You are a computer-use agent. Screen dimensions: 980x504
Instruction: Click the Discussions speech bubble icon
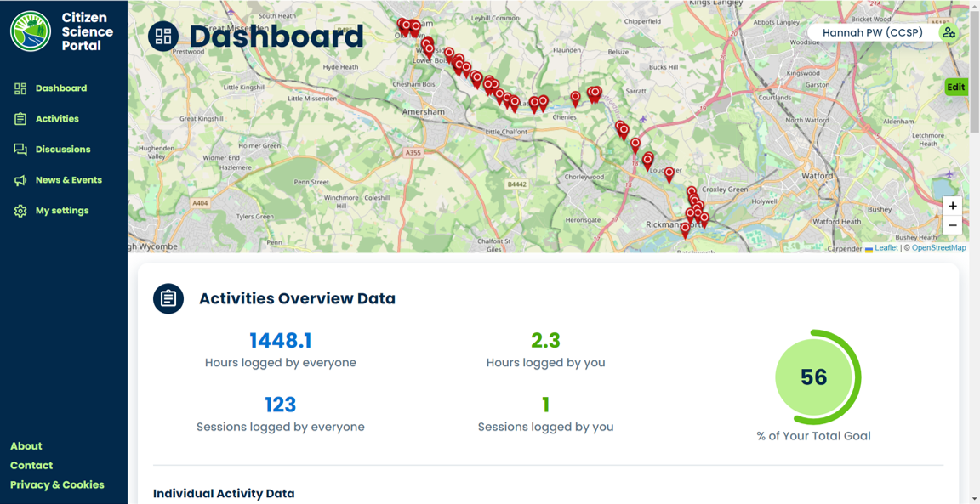(19, 149)
